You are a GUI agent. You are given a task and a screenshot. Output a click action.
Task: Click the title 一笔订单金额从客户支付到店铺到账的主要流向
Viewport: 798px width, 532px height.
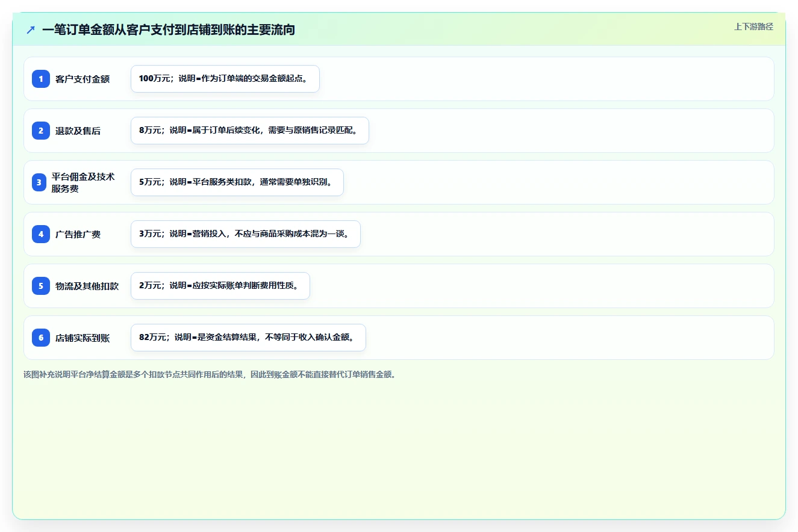[x=169, y=29]
